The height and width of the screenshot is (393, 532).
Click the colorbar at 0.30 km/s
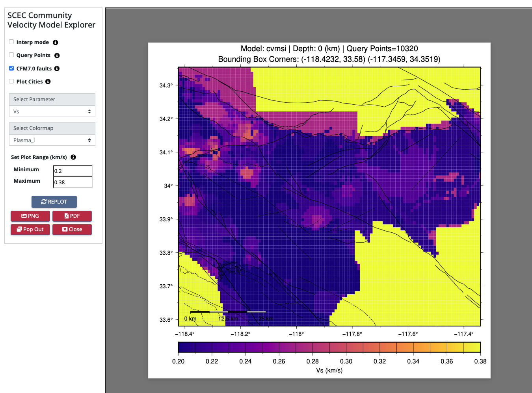click(x=346, y=347)
